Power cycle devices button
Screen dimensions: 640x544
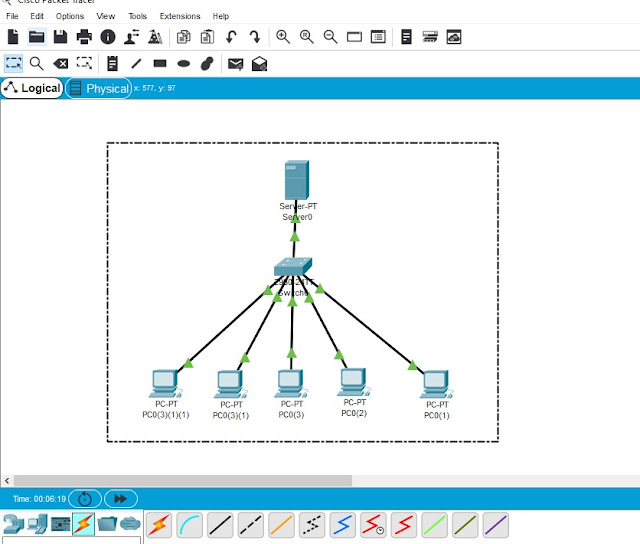[85, 499]
